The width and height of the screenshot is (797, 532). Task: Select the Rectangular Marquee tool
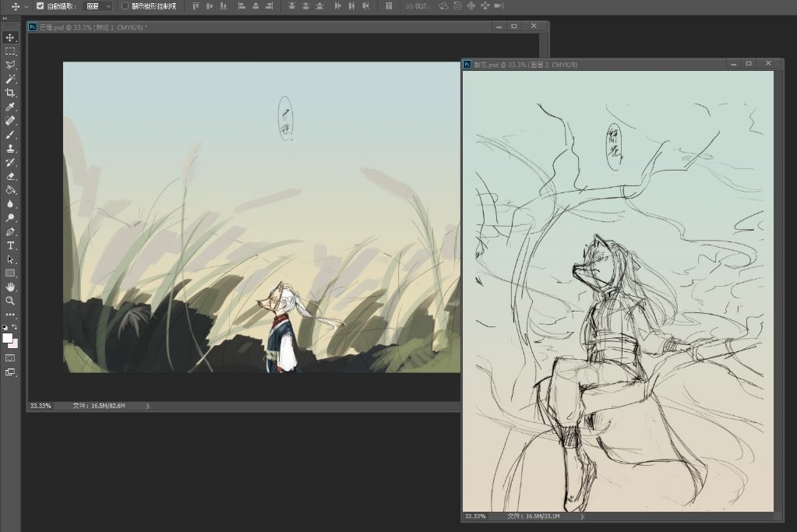click(10, 51)
